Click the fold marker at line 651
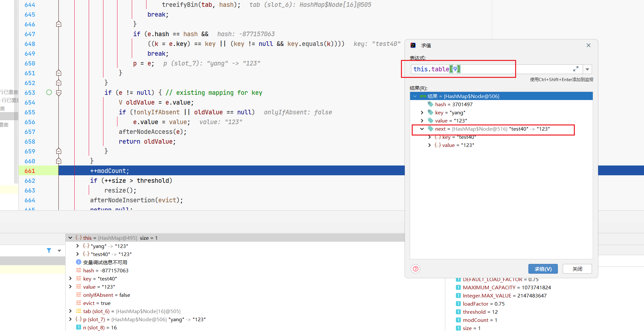This screenshot has width=644, height=331. (x=59, y=73)
